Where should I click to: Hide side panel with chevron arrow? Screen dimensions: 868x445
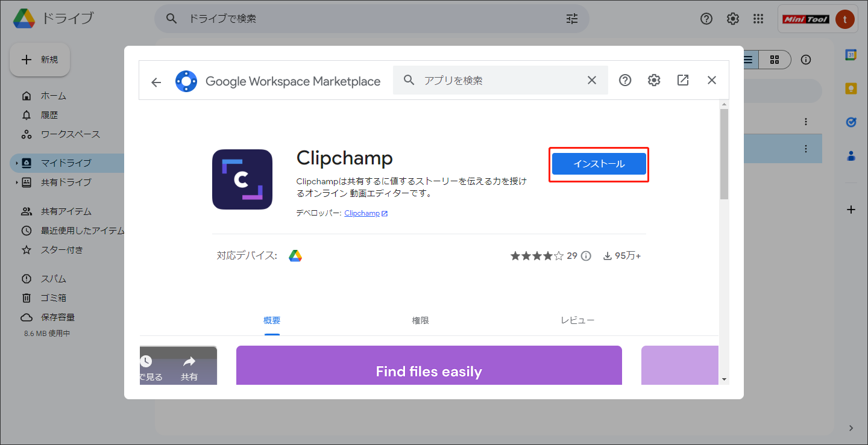851,428
